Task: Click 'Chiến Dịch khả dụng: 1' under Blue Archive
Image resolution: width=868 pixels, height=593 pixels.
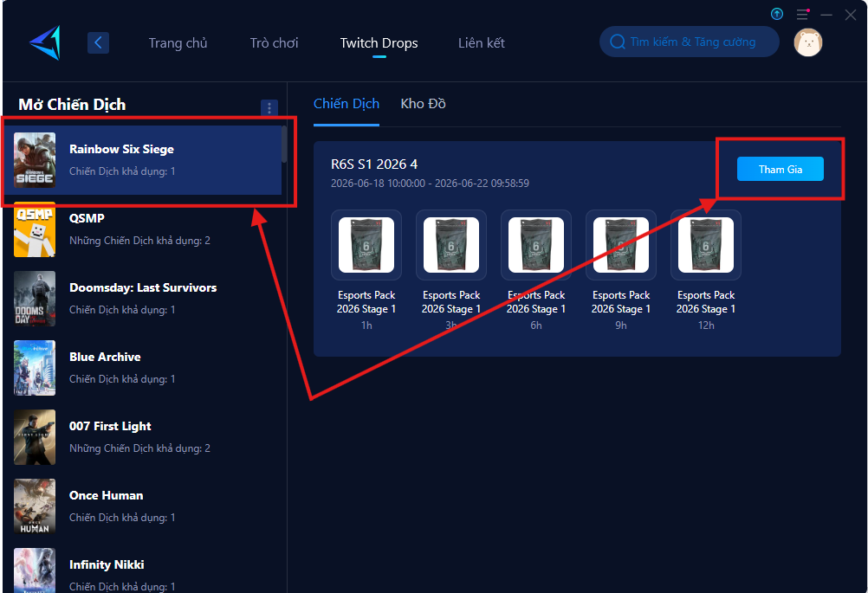Action: coord(122,379)
